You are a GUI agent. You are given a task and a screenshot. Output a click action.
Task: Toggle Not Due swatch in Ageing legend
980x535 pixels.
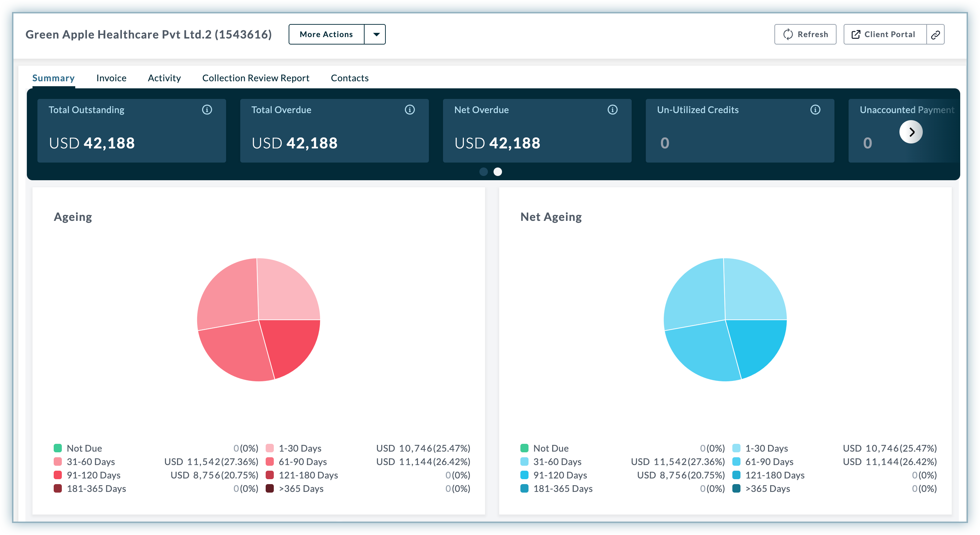coord(58,448)
